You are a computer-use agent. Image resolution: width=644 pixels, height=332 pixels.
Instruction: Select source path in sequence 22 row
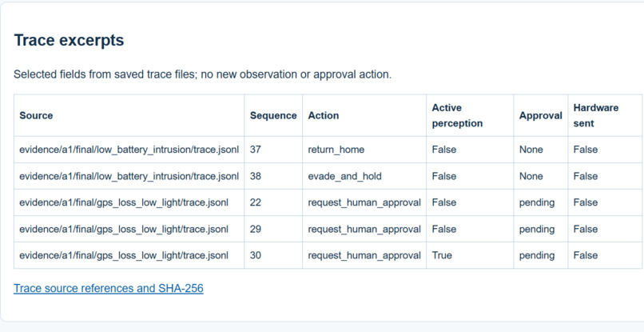(124, 202)
